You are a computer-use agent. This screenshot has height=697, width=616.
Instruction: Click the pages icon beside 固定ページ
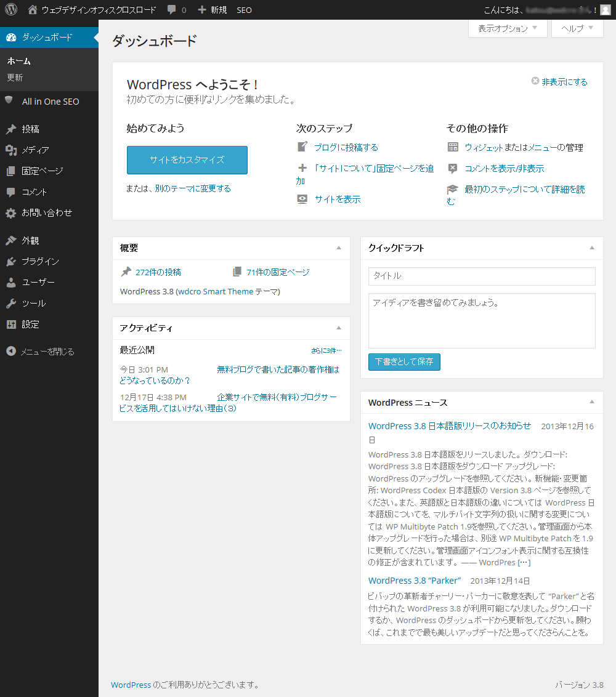(x=11, y=171)
